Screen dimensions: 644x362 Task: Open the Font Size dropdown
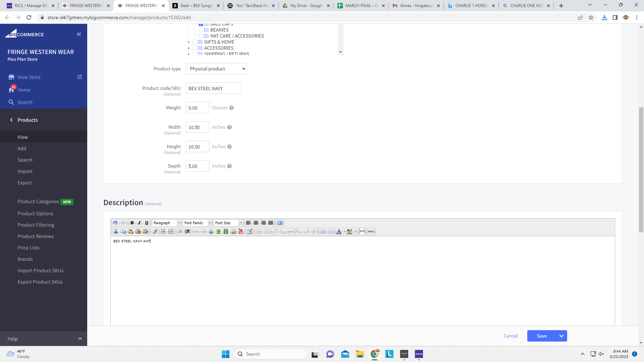click(228, 223)
